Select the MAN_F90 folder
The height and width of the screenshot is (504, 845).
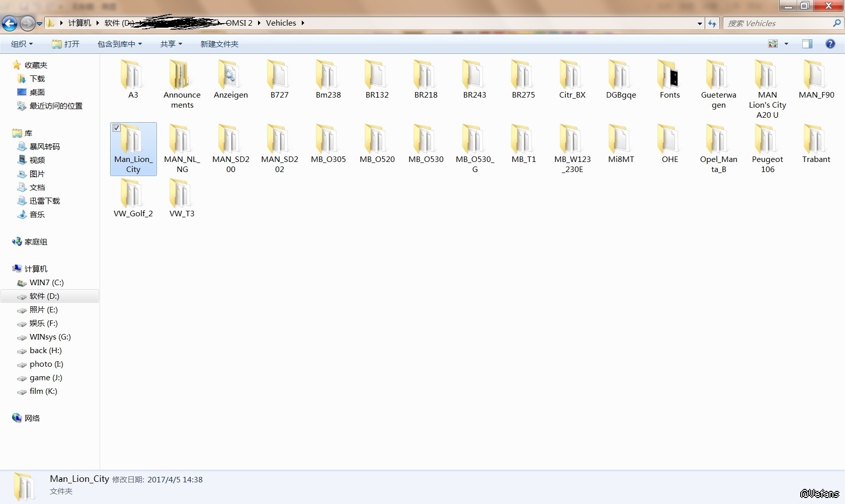(x=816, y=79)
